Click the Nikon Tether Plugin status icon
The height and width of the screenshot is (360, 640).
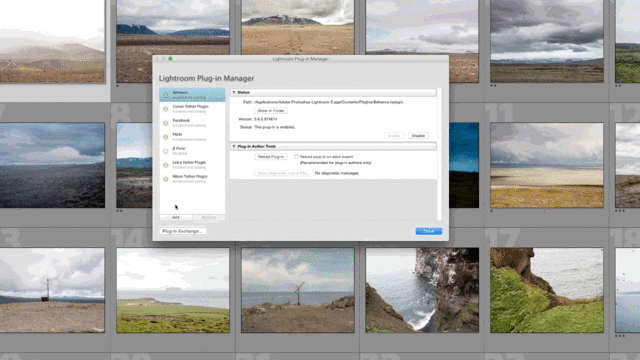coord(166,179)
